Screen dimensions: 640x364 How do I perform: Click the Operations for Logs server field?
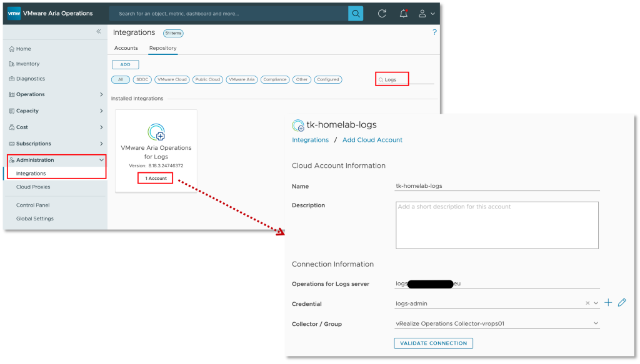point(497,283)
